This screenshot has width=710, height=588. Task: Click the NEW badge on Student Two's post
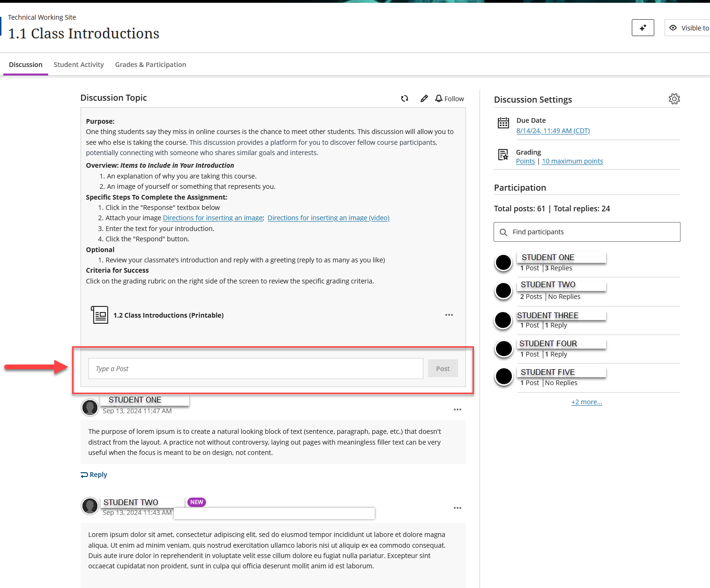[x=196, y=502]
